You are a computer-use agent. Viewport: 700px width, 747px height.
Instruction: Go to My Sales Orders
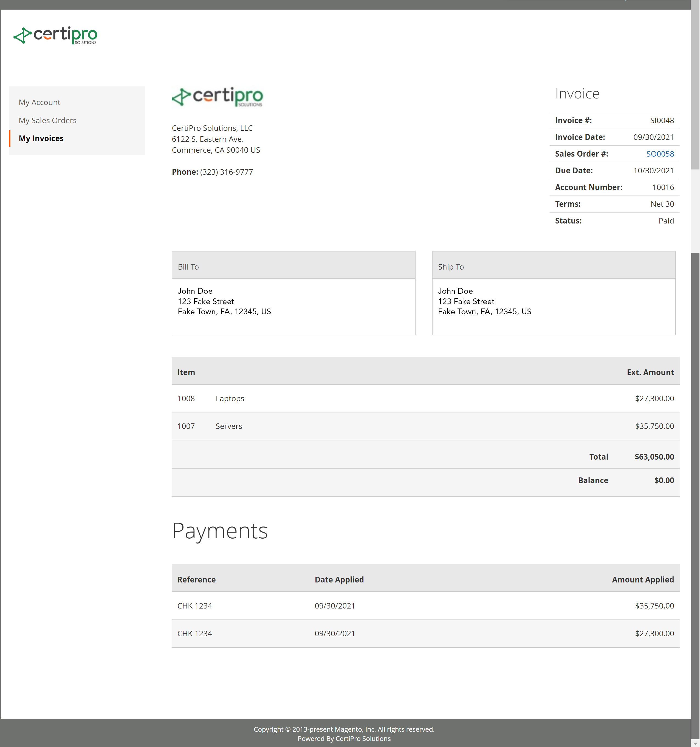(47, 120)
